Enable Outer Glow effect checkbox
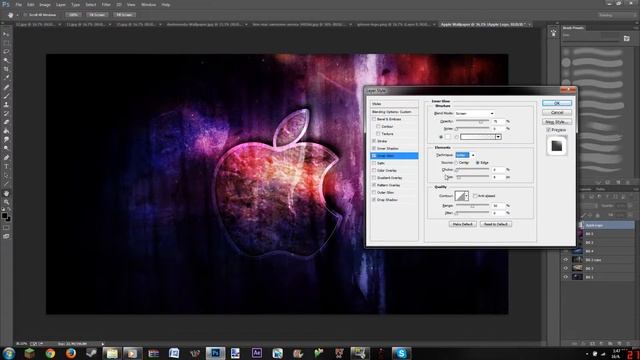Image resolution: width=640 pixels, height=360 pixels. (x=373, y=192)
